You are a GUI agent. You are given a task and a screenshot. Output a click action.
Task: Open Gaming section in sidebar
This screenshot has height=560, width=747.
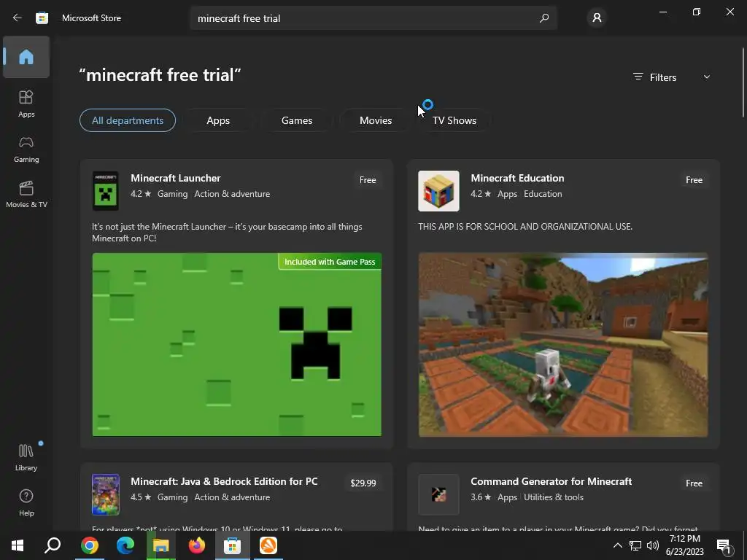(x=26, y=149)
